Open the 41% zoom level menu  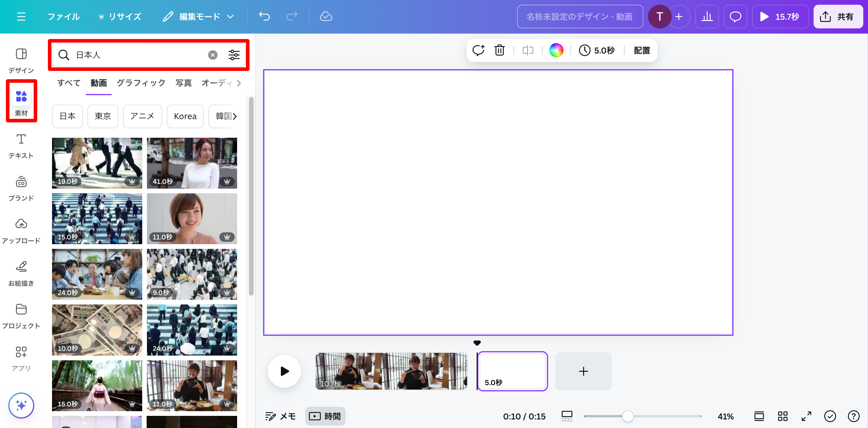click(726, 416)
